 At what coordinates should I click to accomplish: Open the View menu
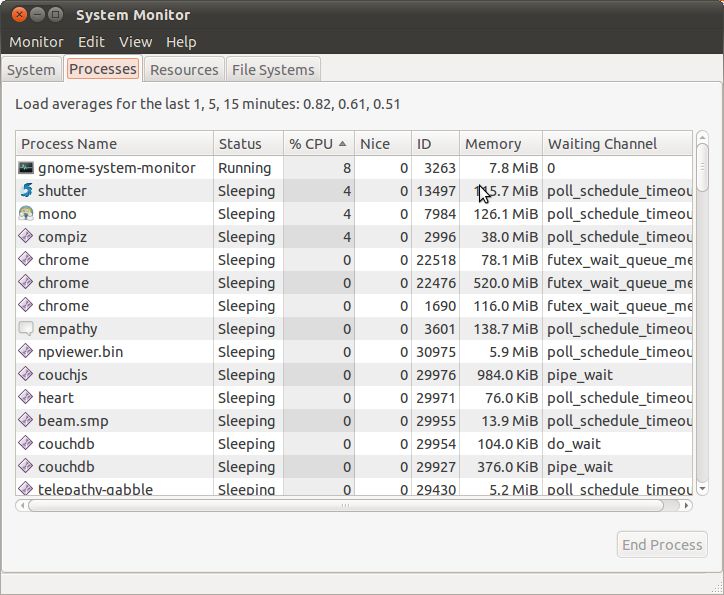coord(135,42)
